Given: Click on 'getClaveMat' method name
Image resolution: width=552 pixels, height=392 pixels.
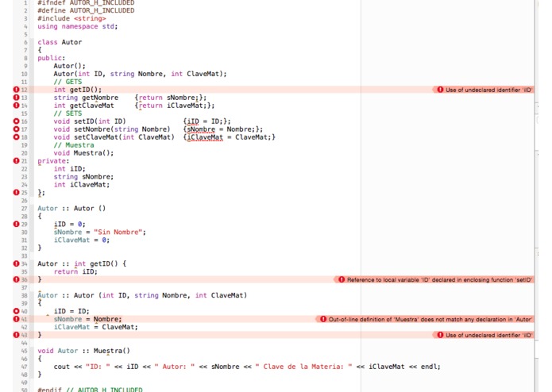Looking at the screenshot, I should [x=92, y=106].
